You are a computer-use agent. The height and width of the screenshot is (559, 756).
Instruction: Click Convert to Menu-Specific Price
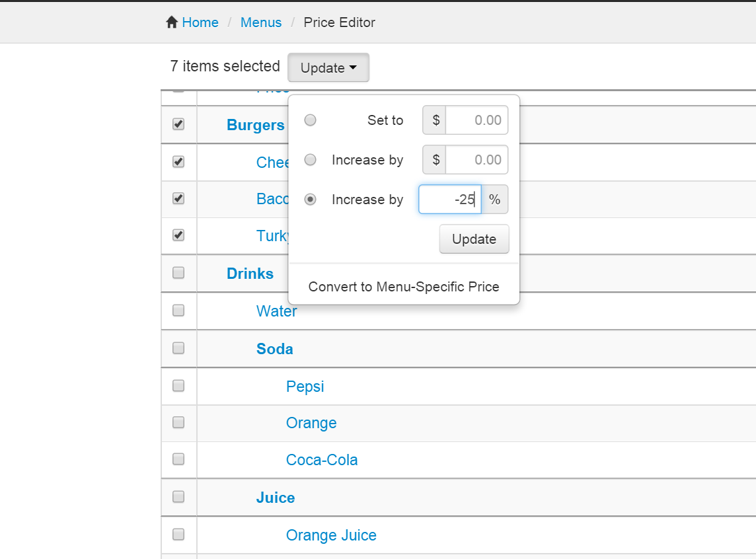click(404, 287)
